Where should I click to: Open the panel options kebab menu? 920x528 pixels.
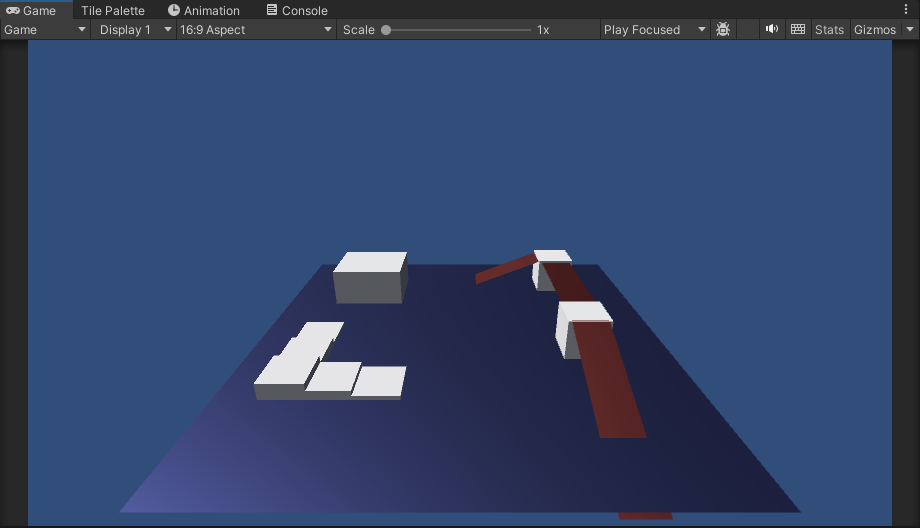906,9
